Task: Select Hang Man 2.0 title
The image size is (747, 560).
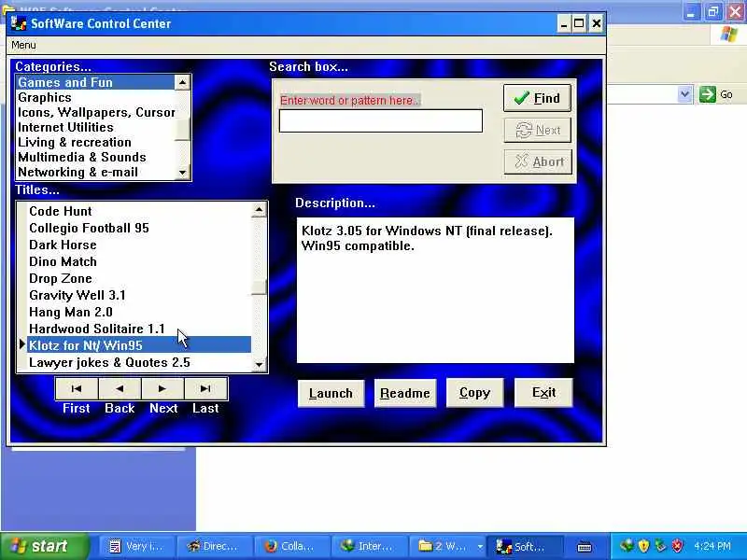Action: click(138, 312)
